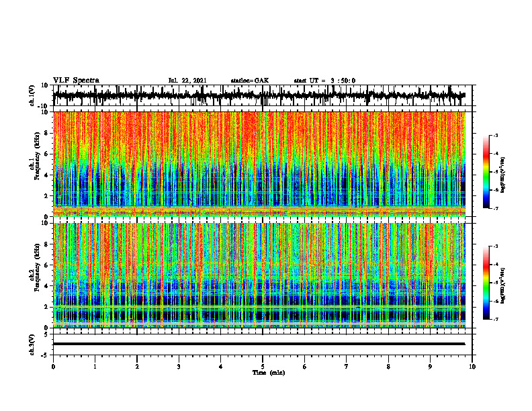Click the 4 kHz tick of ch.2 spectrogram
The height and width of the screenshot is (411, 532).
click(47, 286)
